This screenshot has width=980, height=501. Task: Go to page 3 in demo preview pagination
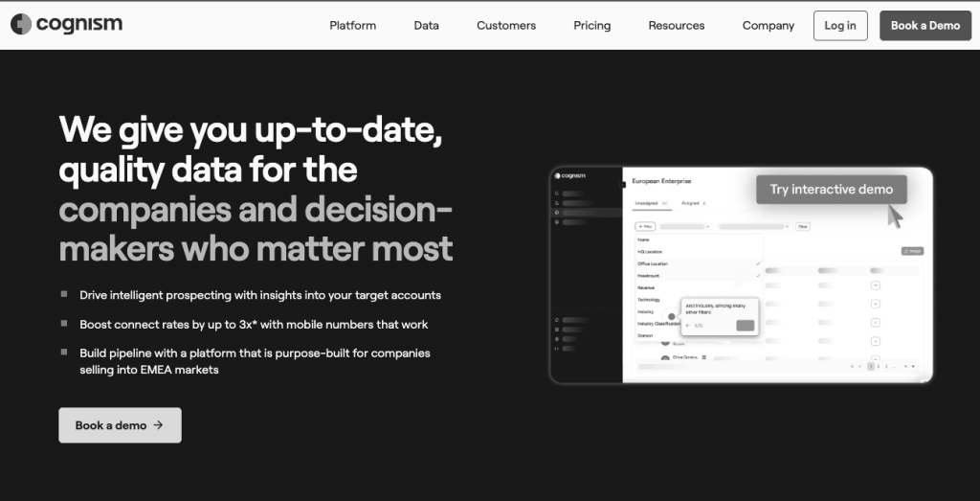pos(885,367)
